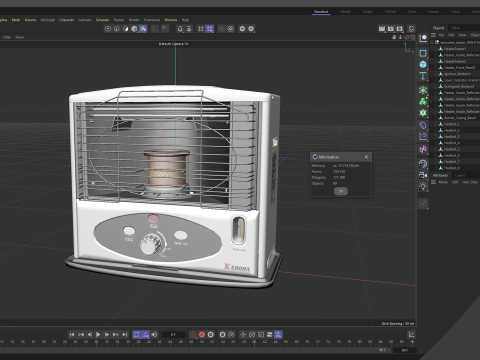Screen dimensions: 480x360
Task: Select the Burner_Casing_Base object
Action: pyautogui.click(x=460, y=118)
